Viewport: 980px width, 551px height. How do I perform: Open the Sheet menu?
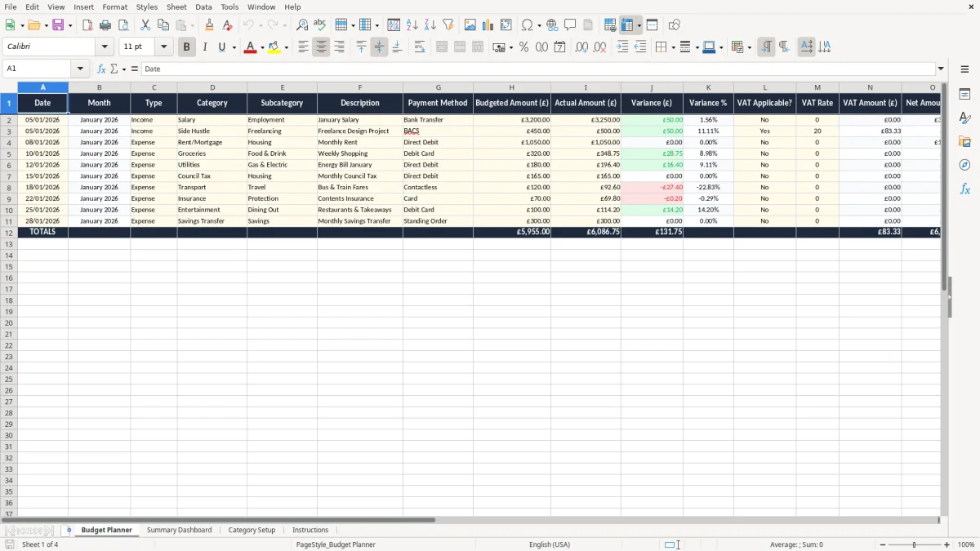coord(177,7)
